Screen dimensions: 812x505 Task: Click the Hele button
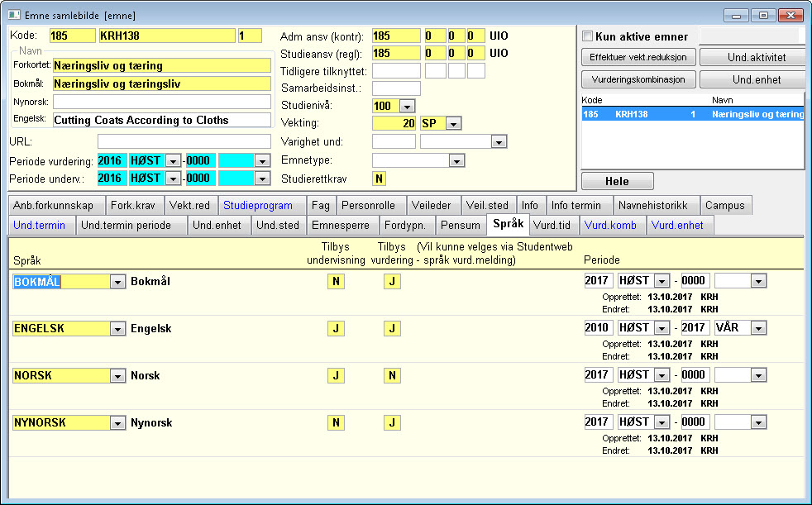coord(618,182)
